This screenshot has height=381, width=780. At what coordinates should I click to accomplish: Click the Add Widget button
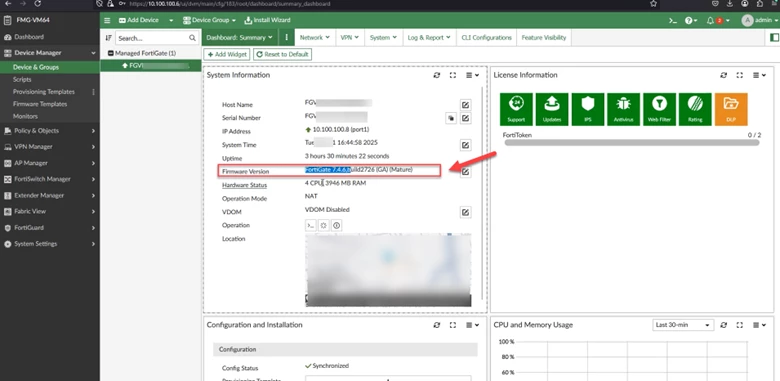point(227,54)
